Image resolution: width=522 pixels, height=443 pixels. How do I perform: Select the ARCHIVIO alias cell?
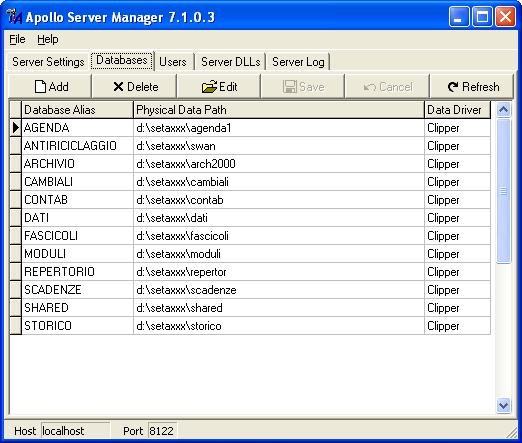click(77, 164)
